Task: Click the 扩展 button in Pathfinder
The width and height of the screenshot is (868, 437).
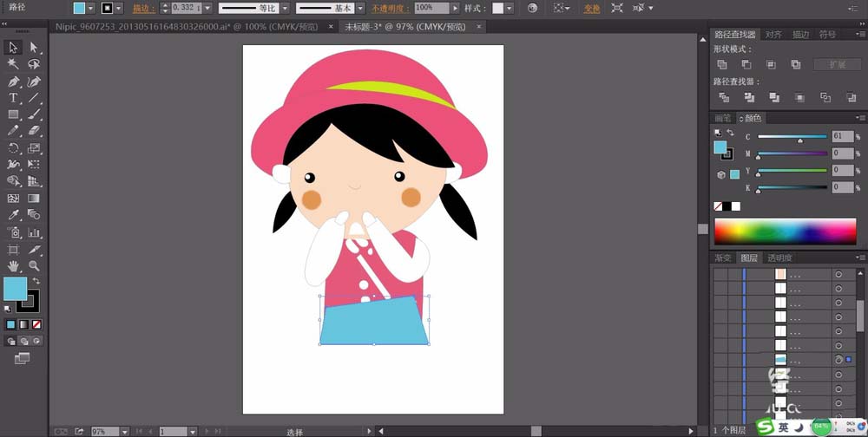Action: point(837,65)
